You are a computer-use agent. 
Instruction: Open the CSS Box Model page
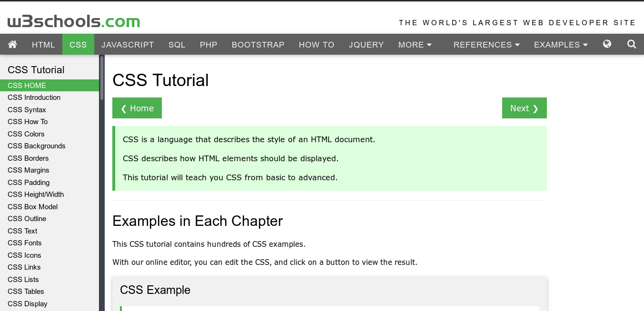coord(32,206)
